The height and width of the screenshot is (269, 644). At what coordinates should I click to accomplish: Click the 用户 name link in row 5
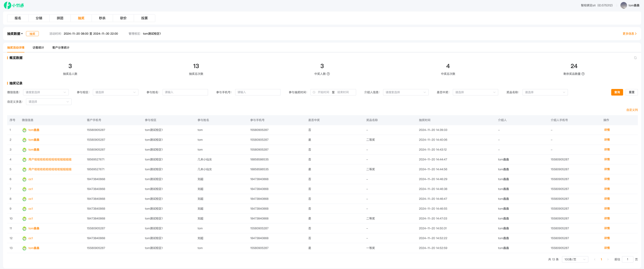click(x=50, y=170)
